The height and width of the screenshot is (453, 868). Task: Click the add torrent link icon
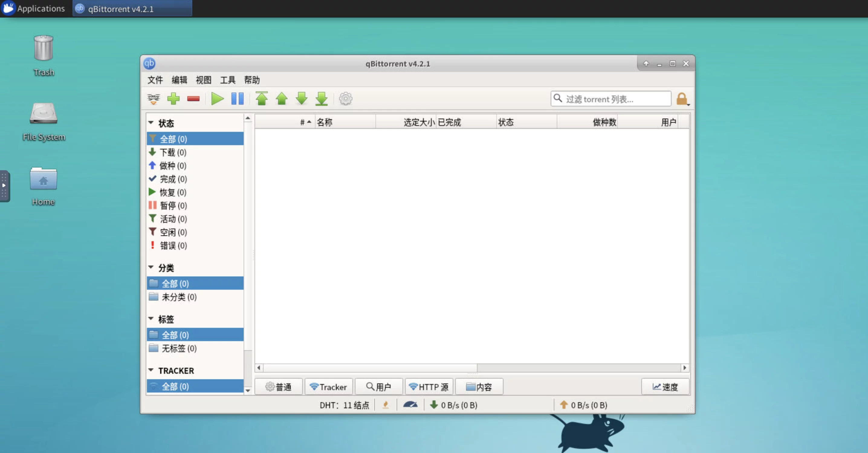click(x=153, y=99)
